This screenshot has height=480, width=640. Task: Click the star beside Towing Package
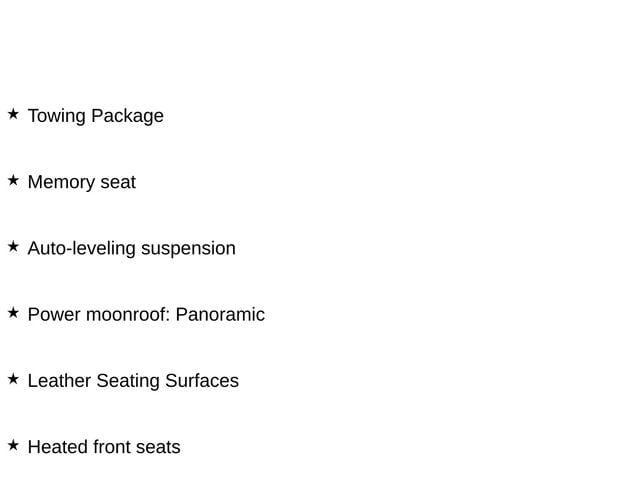coord(13,114)
